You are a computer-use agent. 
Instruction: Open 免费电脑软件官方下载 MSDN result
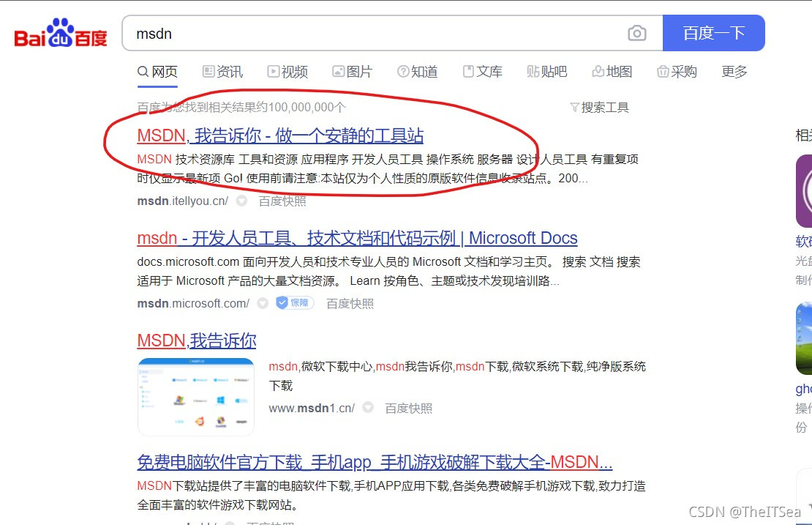click(375, 462)
